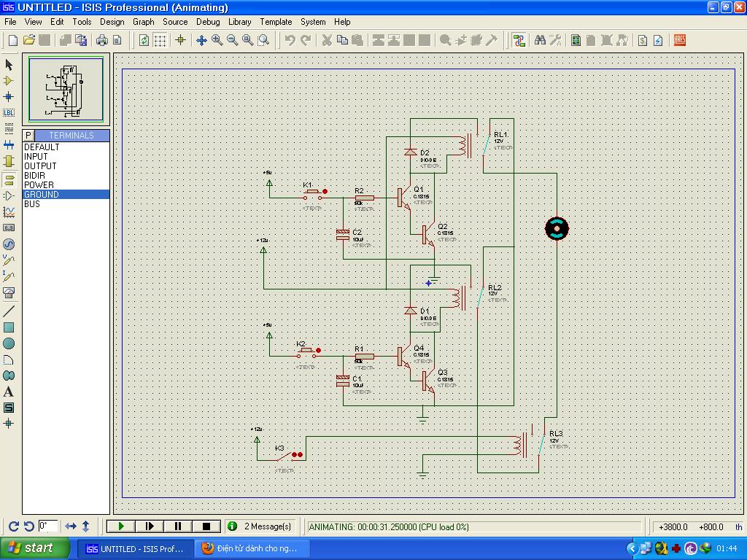Click the Graph mode icon in sidebar
The image size is (747, 560).
pos(9,212)
